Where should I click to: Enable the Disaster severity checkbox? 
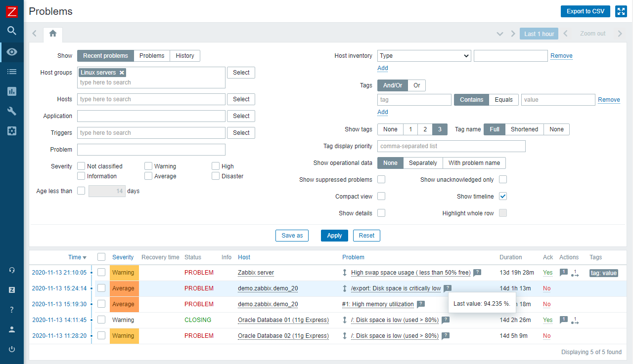216,176
